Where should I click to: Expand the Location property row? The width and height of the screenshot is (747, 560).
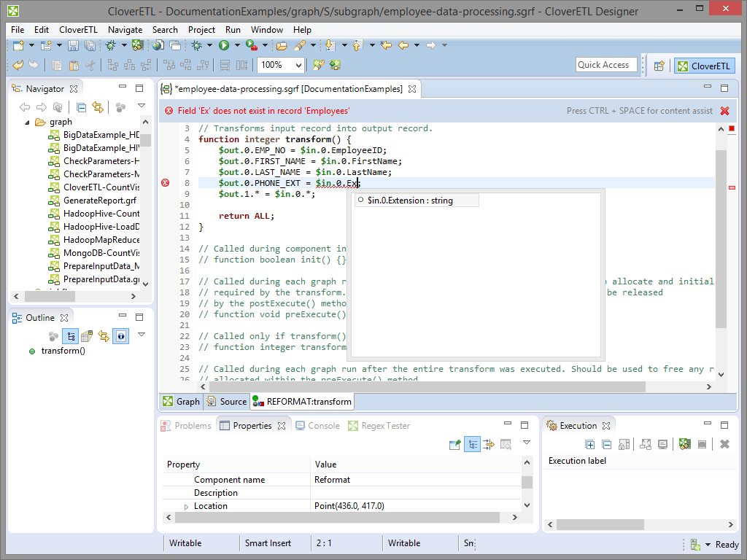tap(186, 506)
